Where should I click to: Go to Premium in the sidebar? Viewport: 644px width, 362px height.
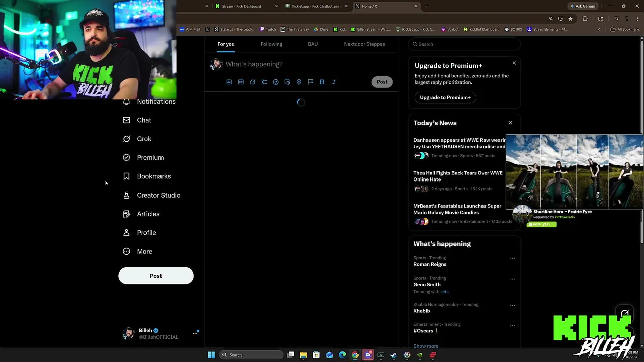pos(143,158)
